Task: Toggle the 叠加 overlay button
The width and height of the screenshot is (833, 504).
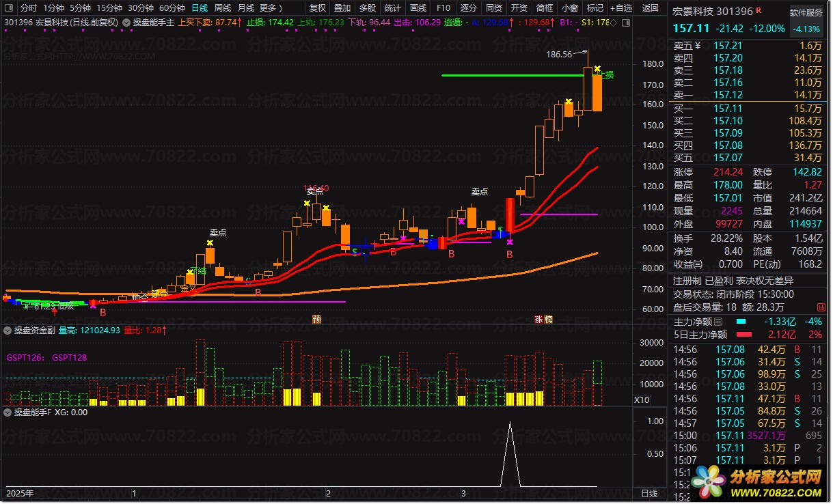Action: point(342,8)
